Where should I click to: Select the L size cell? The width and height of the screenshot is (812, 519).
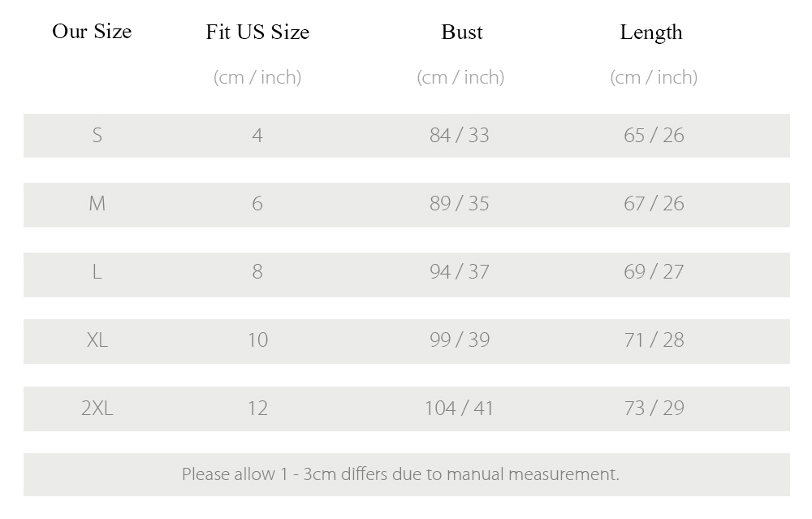point(97,271)
